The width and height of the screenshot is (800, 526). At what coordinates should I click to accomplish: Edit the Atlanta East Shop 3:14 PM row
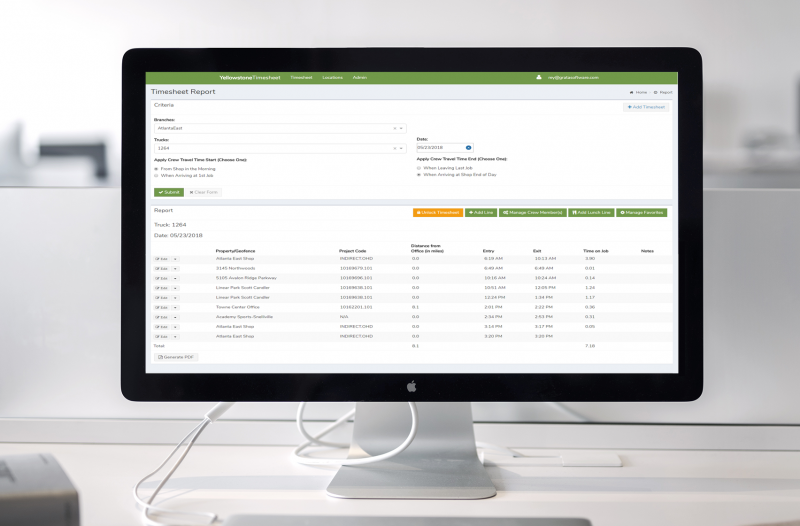point(162,327)
